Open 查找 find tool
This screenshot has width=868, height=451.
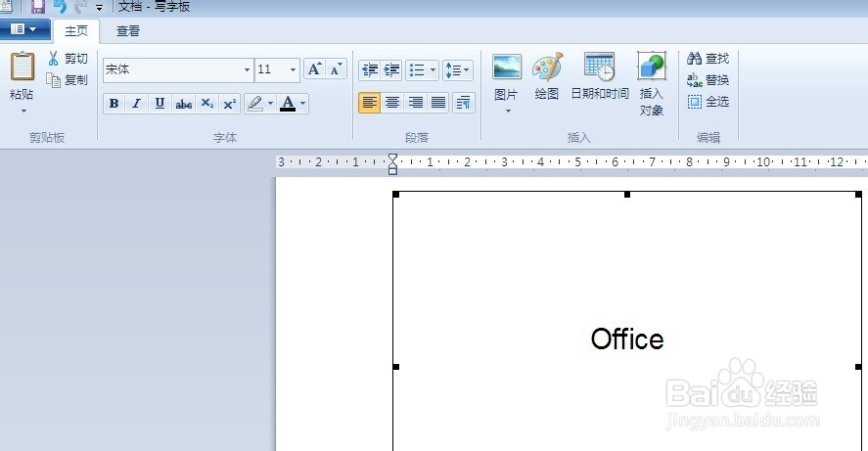(708, 58)
